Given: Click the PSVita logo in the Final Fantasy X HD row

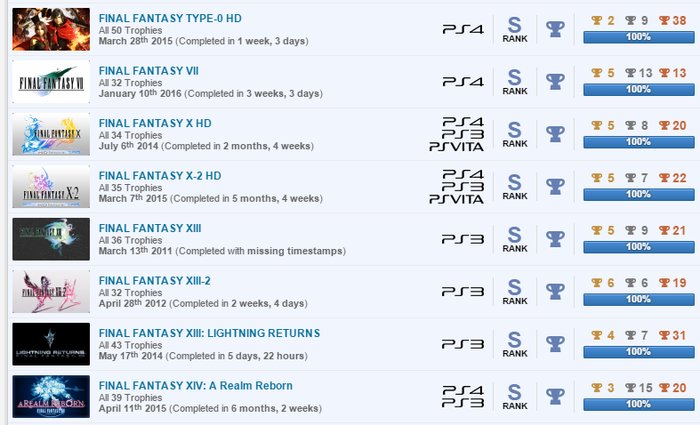Looking at the screenshot, I should click(x=456, y=147).
